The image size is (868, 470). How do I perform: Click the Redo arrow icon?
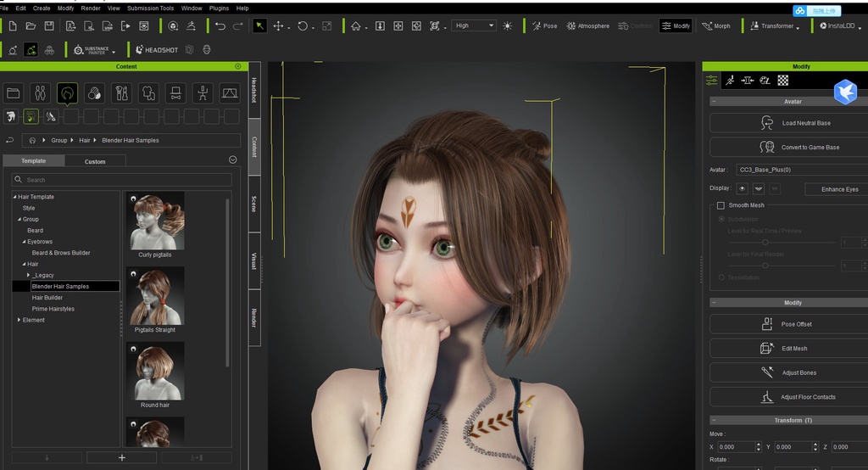[x=238, y=26]
